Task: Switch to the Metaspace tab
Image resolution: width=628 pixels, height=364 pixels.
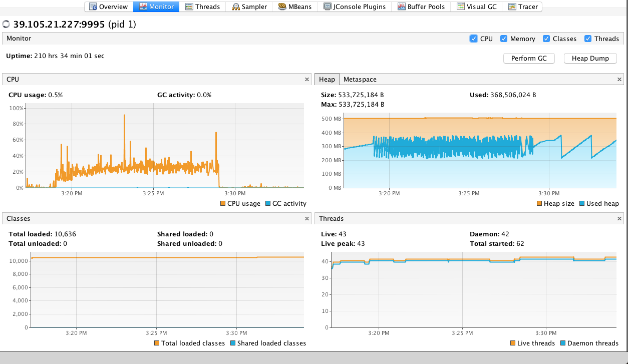Action: [360, 79]
